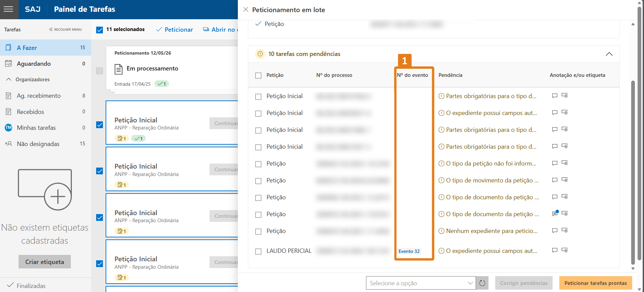Image resolution: width=644 pixels, height=292 pixels.
Task: Toggle the 11 selecionados select-all checkbox
Action: click(100, 30)
